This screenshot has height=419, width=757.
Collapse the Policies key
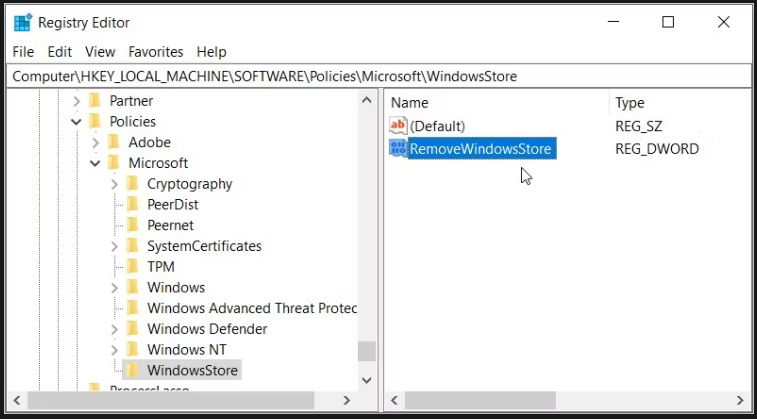coord(76,122)
